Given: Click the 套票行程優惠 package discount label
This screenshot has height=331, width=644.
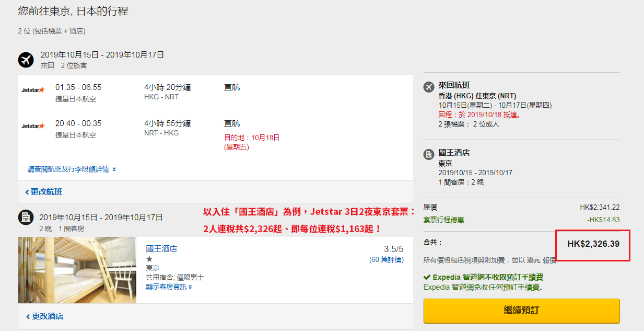Looking at the screenshot, I should [444, 220].
